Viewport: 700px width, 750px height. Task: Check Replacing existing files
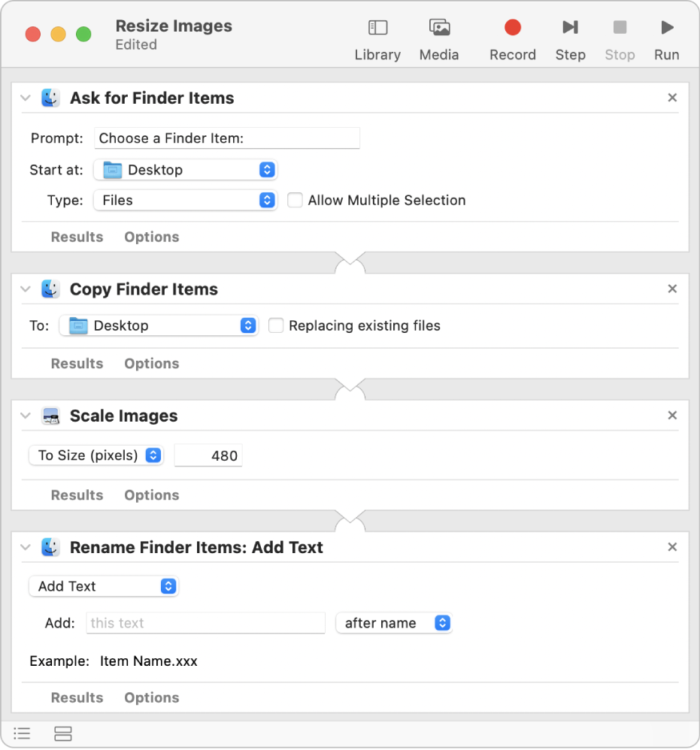[x=276, y=325]
